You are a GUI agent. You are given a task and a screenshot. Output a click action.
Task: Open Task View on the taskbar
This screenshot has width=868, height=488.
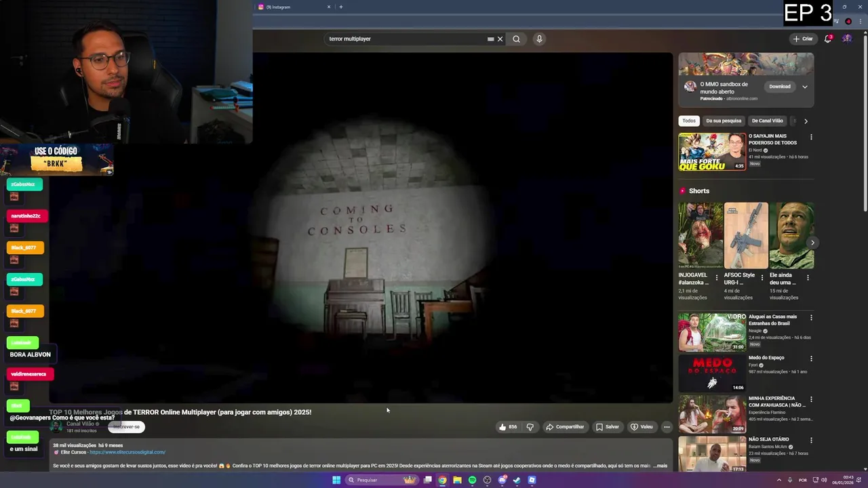[x=428, y=480]
